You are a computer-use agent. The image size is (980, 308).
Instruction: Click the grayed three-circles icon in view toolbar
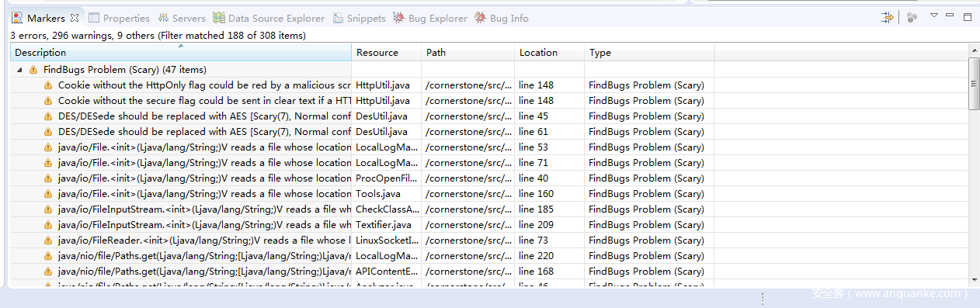click(x=912, y=17)
